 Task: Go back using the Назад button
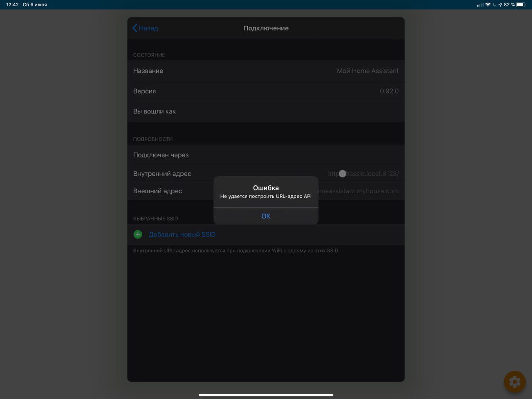tap(145, 28)
